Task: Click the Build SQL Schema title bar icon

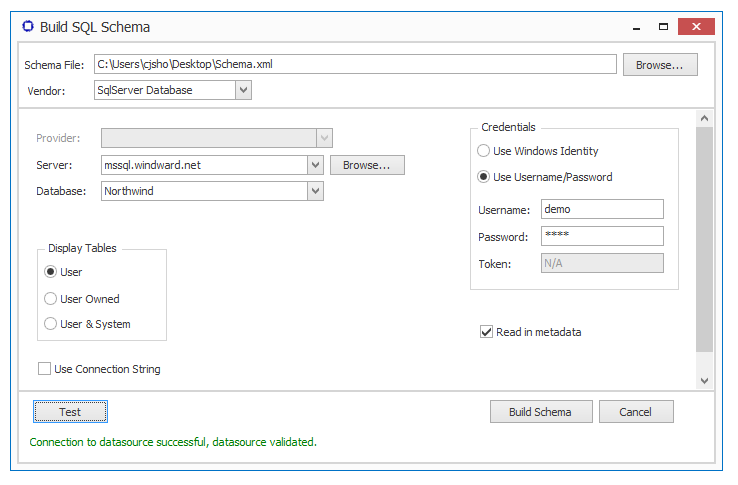Action: click(28, 26)
